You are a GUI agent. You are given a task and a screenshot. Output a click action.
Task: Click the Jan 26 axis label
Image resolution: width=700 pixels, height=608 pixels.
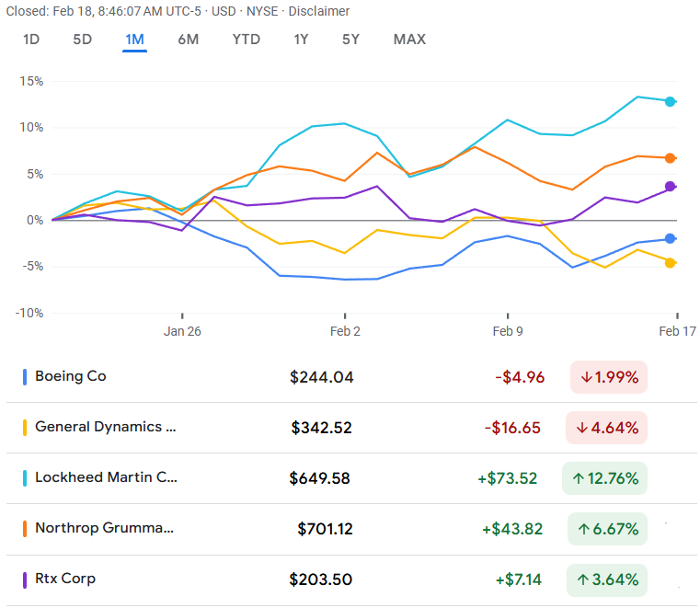click(182, 331)
